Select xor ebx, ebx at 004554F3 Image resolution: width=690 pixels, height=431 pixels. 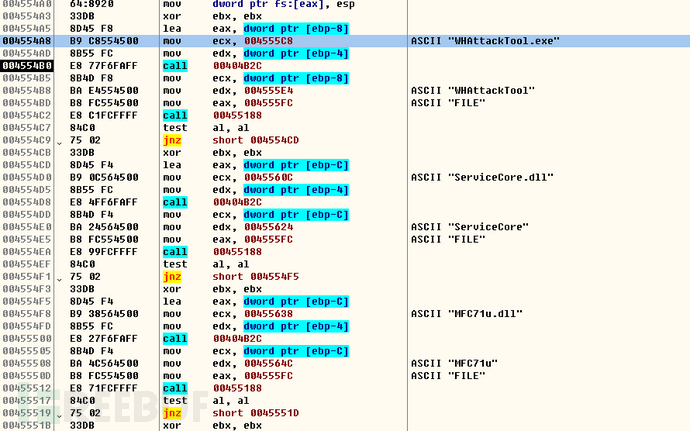[x=212, y=289]
